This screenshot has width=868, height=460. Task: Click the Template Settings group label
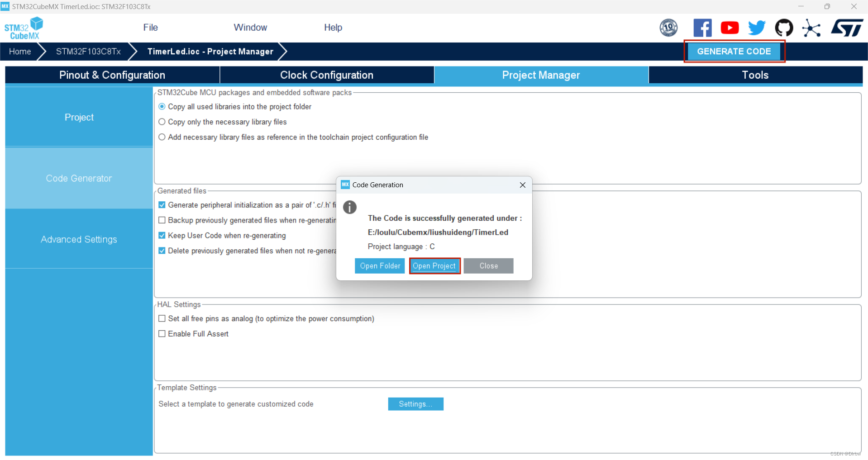[x=187, y=388]
